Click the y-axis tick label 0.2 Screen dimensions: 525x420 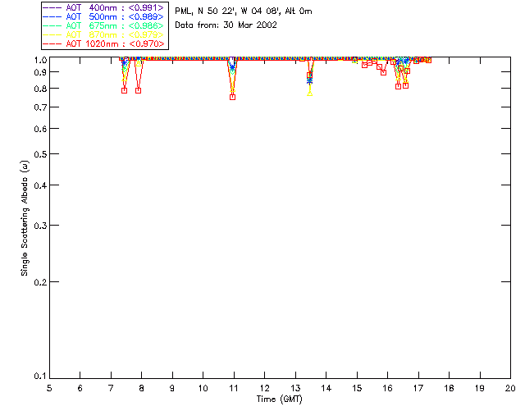pyautogui.click(x=40, y=282)
